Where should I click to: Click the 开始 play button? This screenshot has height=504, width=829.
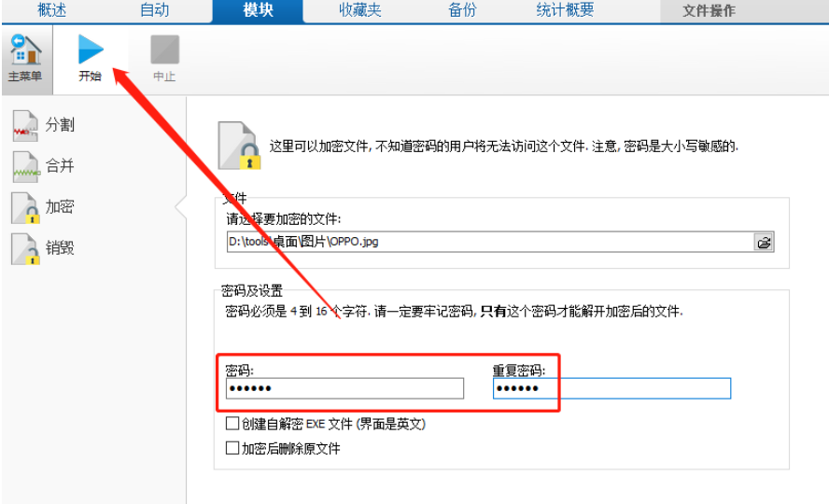(91, 58)
